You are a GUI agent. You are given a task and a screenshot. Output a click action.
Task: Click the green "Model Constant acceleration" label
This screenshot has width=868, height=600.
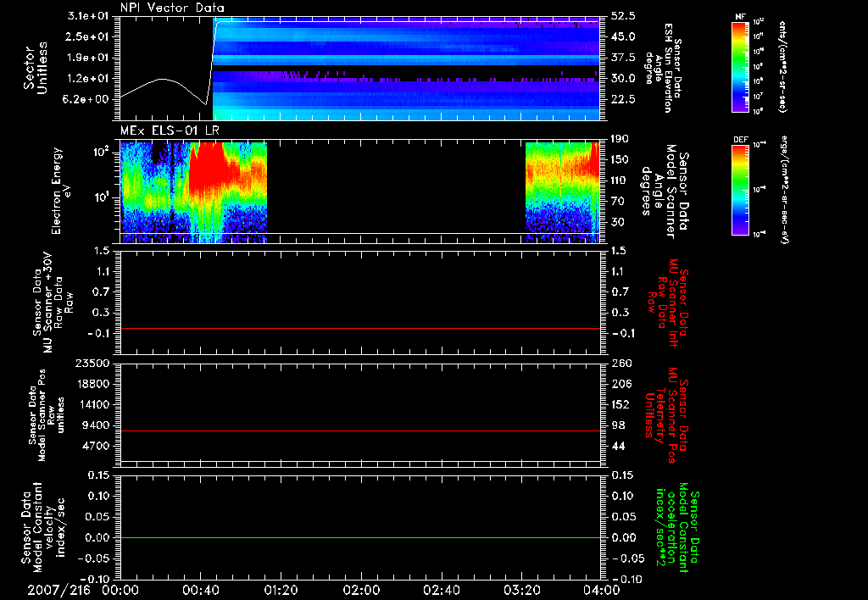click(677, 527)
